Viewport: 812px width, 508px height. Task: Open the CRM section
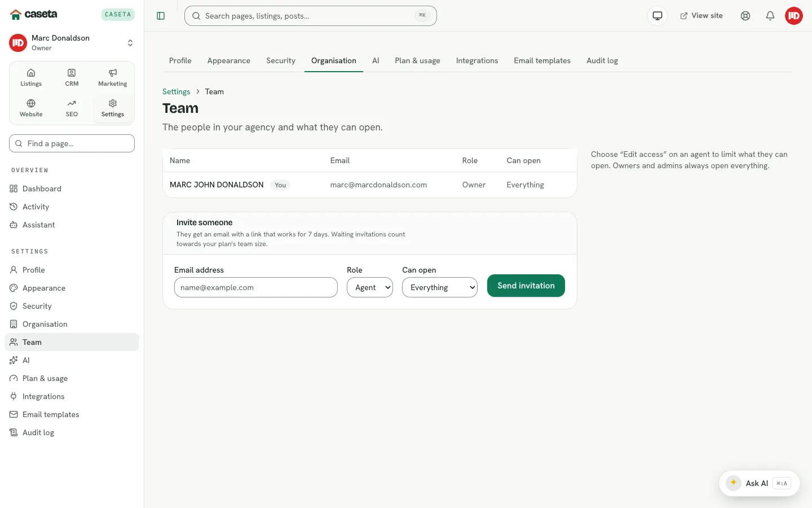(x=72, y=78)
